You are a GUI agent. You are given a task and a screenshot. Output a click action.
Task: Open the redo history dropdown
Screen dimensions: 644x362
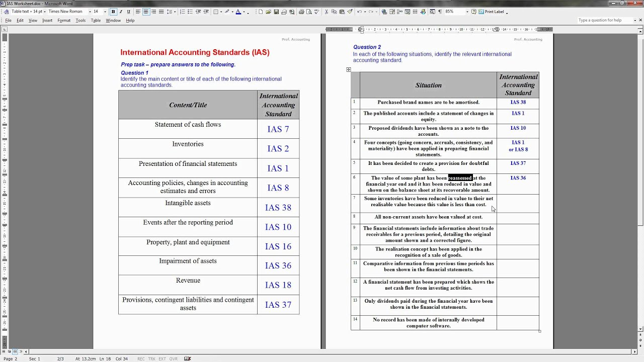376,12
